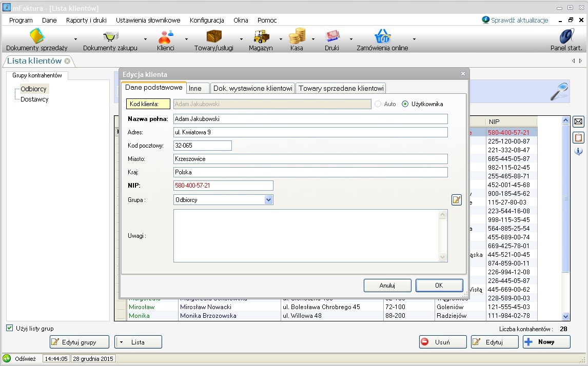The width and height of the screenshot is (588, 366).
Task: Open Magazyn forklift icon
Action: (261, 36)
